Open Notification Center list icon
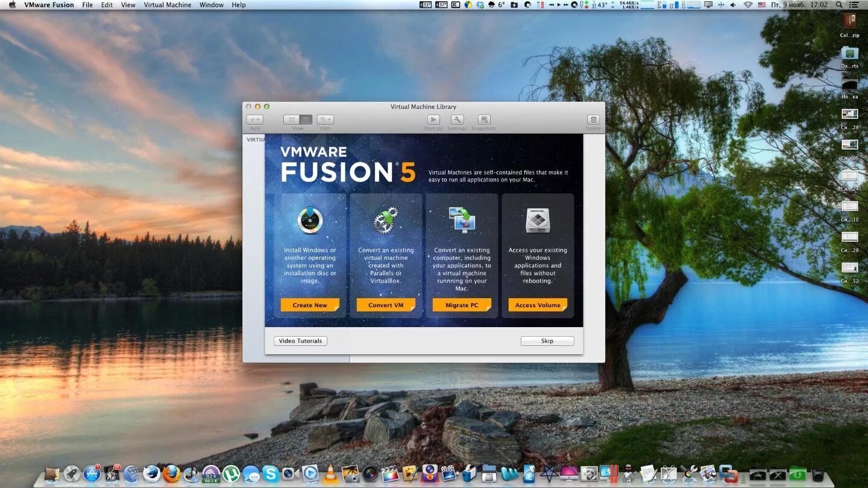The height and width of the screenshot is (488, 868). [854, 5]
